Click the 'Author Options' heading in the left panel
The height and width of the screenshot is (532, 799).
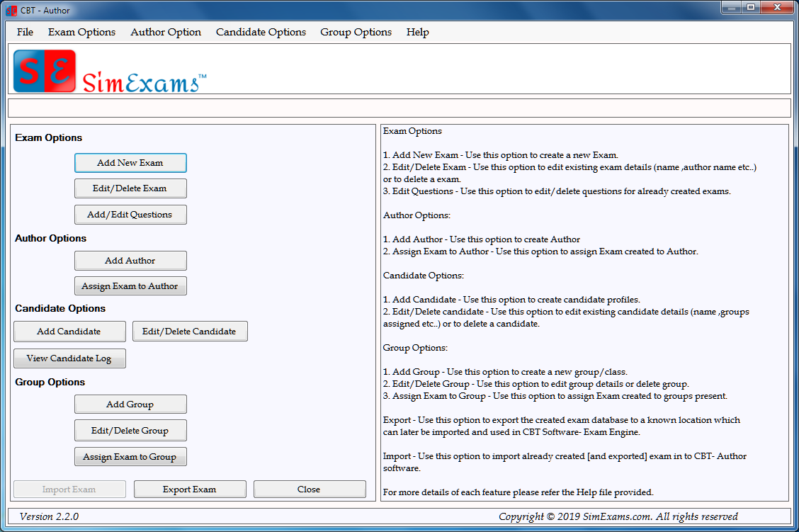tap(50, 238)
